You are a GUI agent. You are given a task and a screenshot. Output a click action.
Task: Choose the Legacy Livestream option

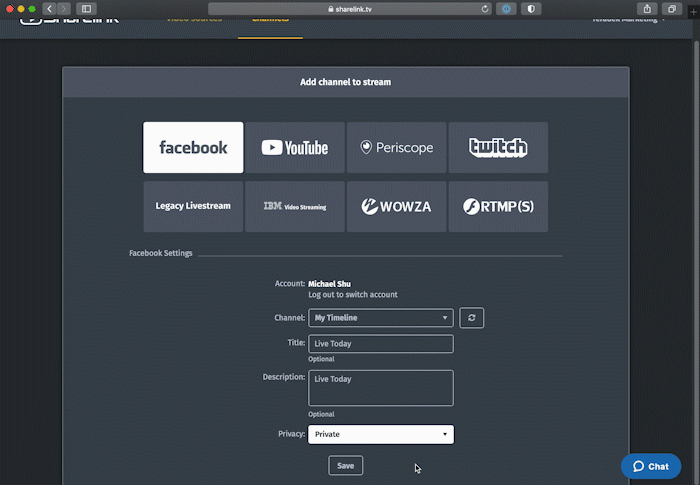193,206
